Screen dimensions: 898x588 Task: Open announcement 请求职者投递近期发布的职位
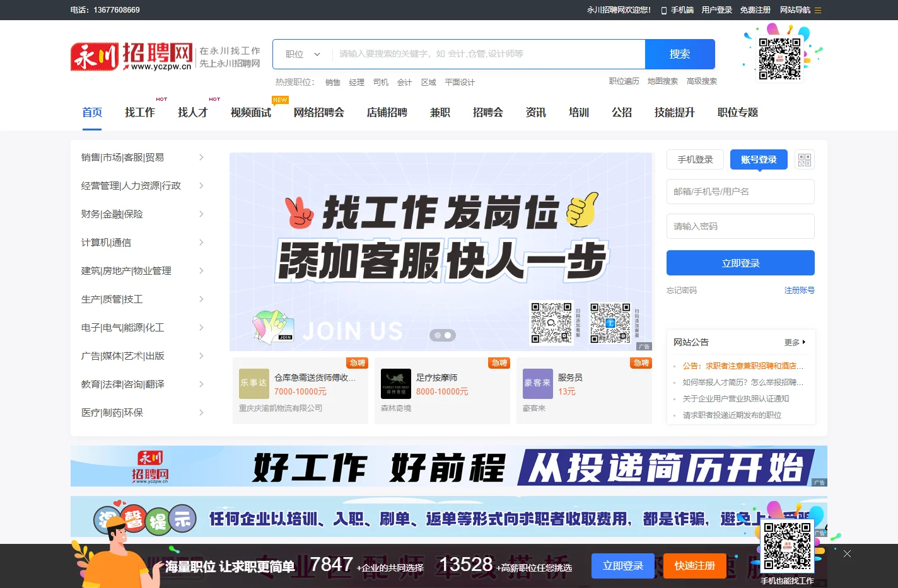(732, 415)
